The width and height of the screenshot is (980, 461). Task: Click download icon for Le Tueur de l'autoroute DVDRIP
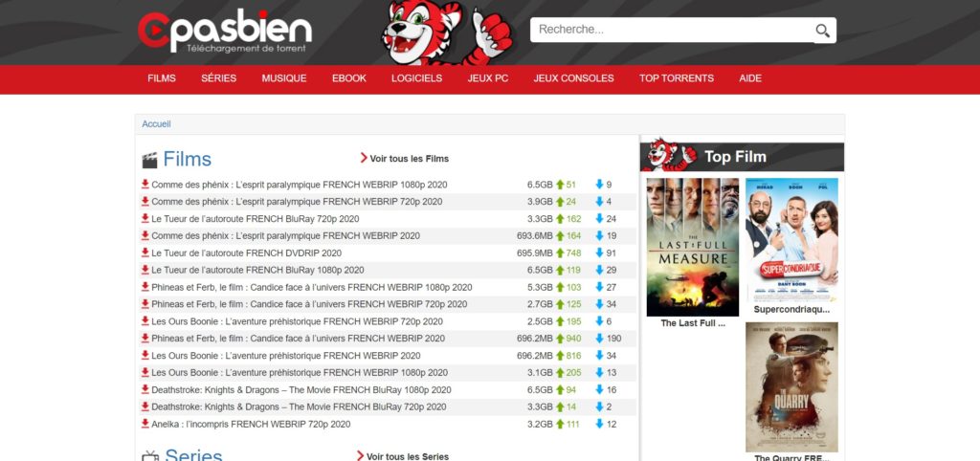(x=145, y=252)
